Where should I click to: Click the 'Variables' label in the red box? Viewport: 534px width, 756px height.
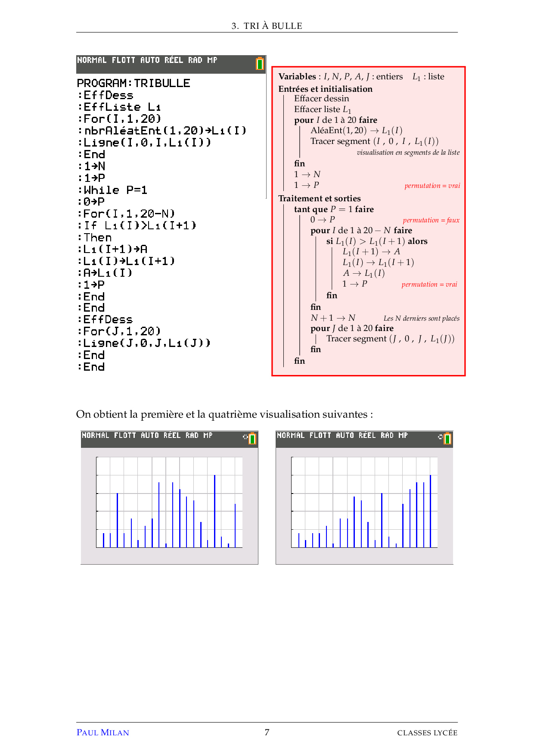tap(297, 77)
